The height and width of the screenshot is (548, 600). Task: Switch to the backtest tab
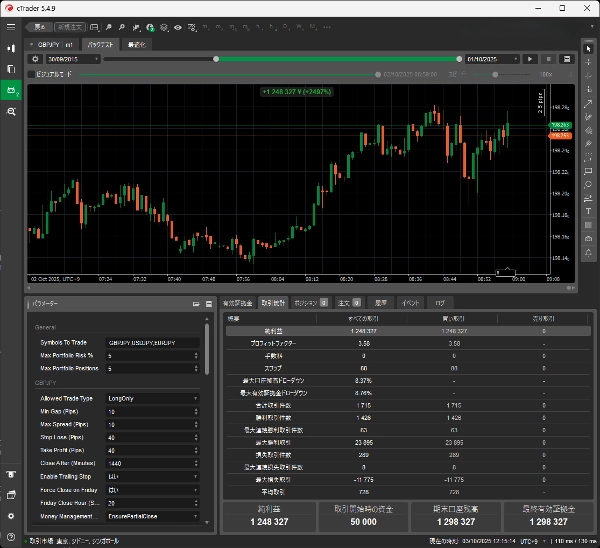click(100, 44)
